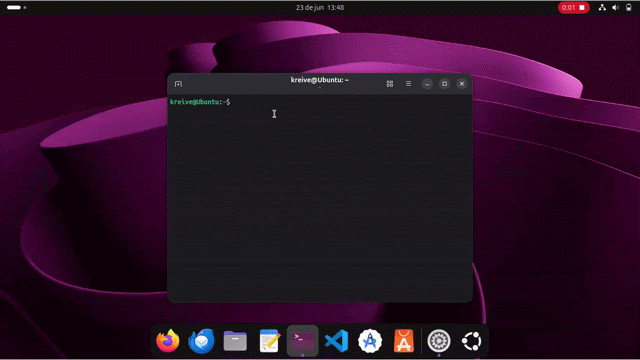Open the Files manager from the dock
Image resolution: width=640 pixels, height=360 pixels.
pyautogui.click(x=235, y=341)
